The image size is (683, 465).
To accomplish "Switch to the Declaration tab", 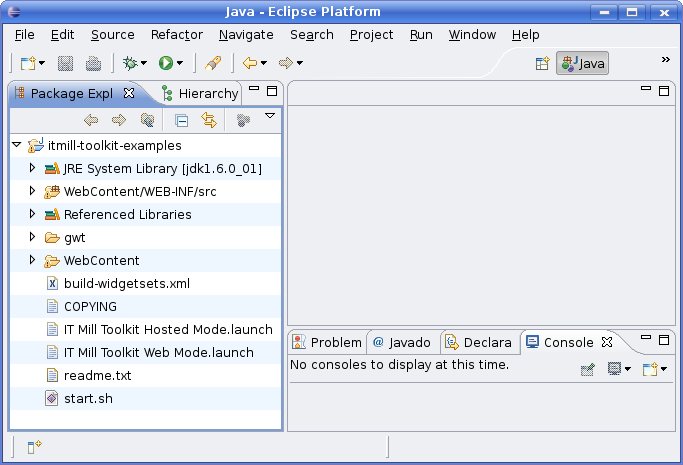I will (479, 343).
